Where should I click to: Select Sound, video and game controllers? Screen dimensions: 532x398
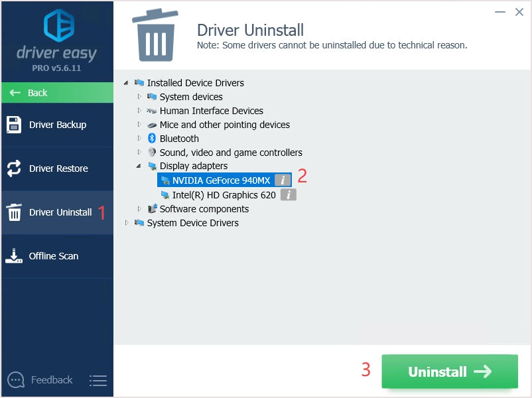click(x=230, y=153)
